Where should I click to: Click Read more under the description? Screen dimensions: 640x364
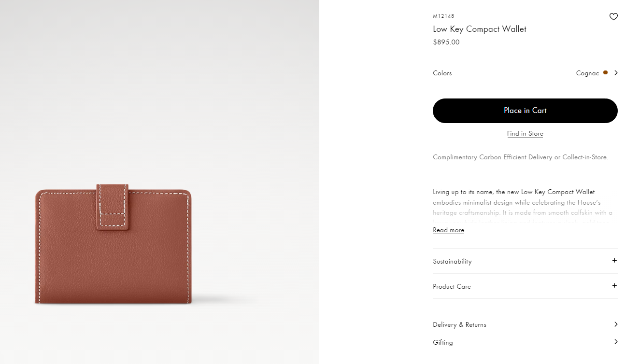[448, 230]
